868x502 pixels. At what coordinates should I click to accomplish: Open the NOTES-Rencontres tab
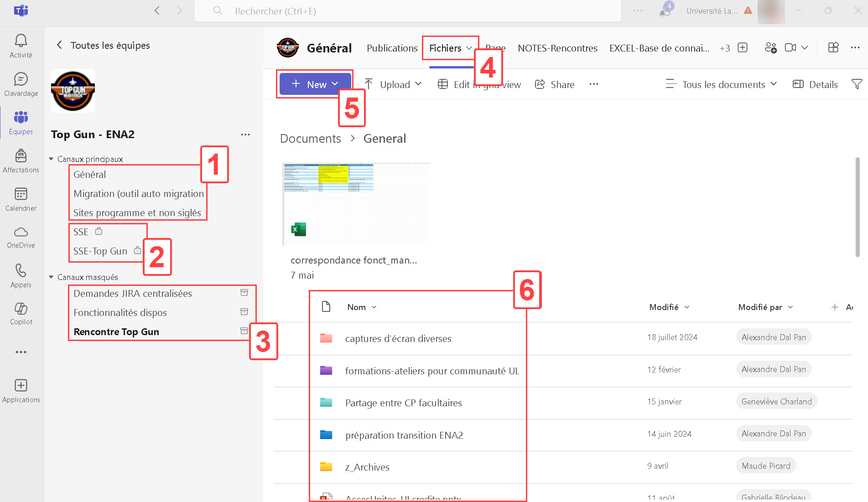pyautogui.click(x=557, y=48)
